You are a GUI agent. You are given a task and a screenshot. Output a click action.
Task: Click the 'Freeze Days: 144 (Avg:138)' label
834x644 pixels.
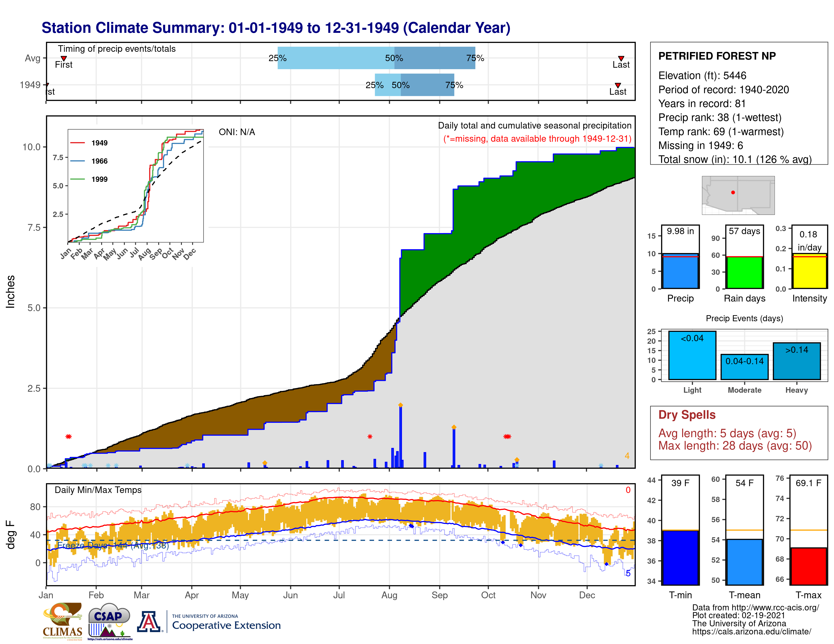pyautogui.click(x=113, y=546)
